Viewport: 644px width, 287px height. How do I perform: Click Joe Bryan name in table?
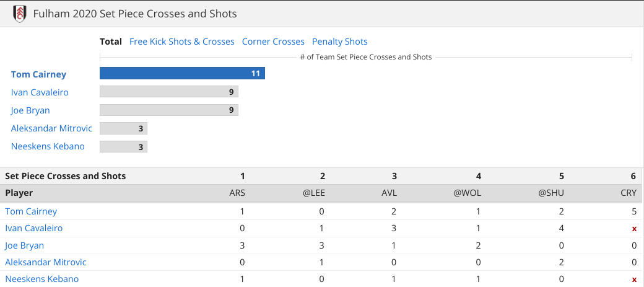point(24,245)
